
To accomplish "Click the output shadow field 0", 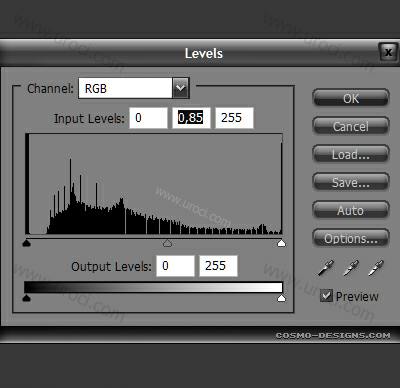I will [x=175, y=266].
